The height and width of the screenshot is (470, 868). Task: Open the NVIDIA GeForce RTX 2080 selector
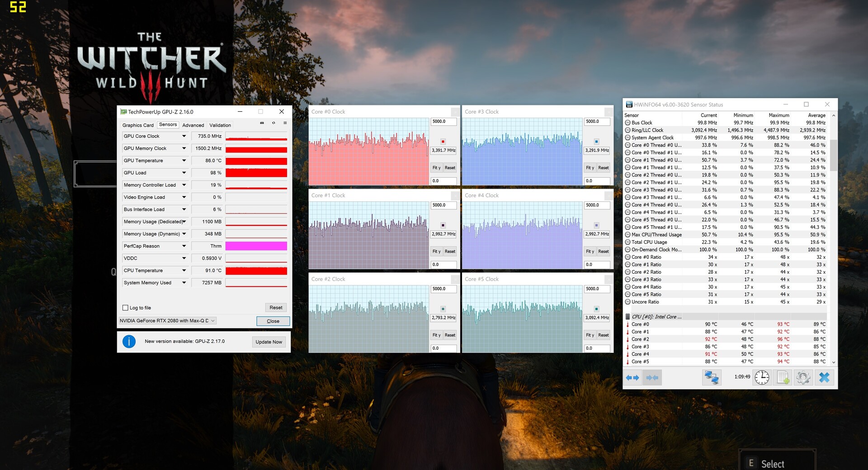[167, 321]
